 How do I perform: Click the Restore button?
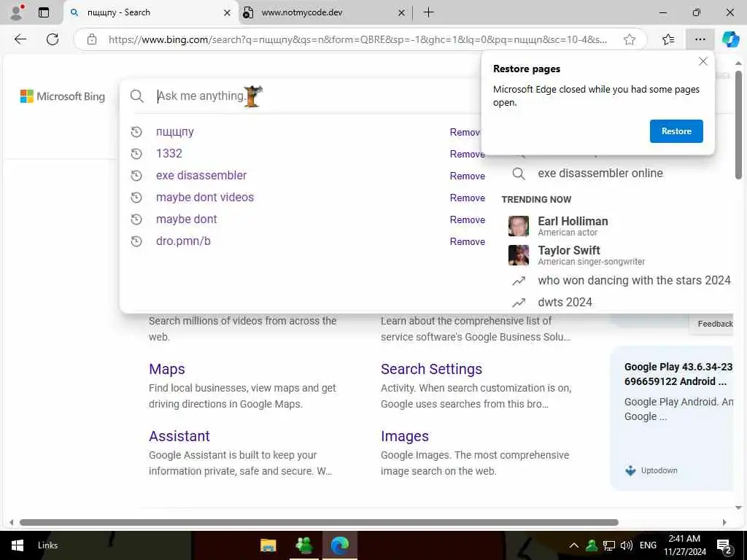pyautogui.click(x=676, y=131)
